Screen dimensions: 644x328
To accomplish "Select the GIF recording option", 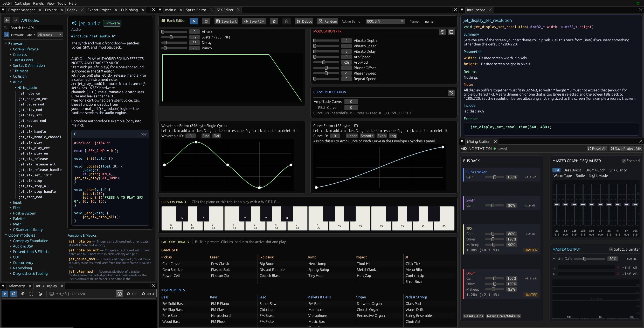I will coord(132,294).
